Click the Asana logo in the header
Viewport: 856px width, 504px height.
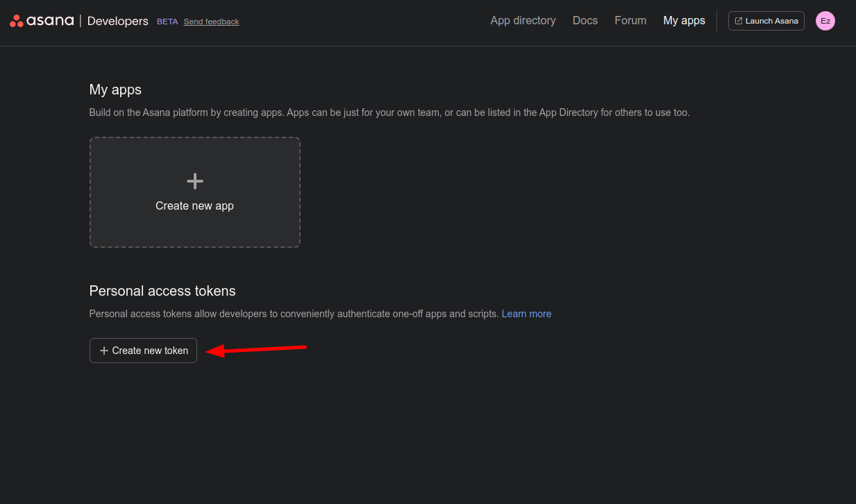42,21
